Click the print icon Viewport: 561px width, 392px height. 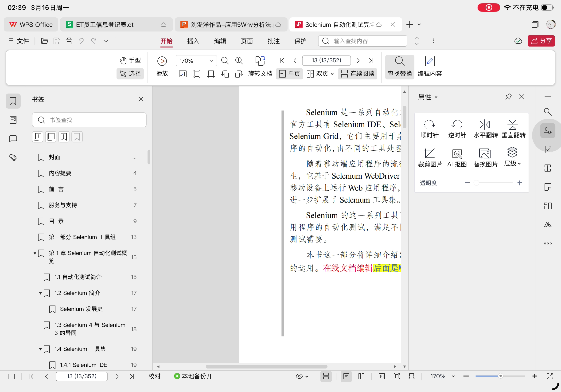pos(69,41)
